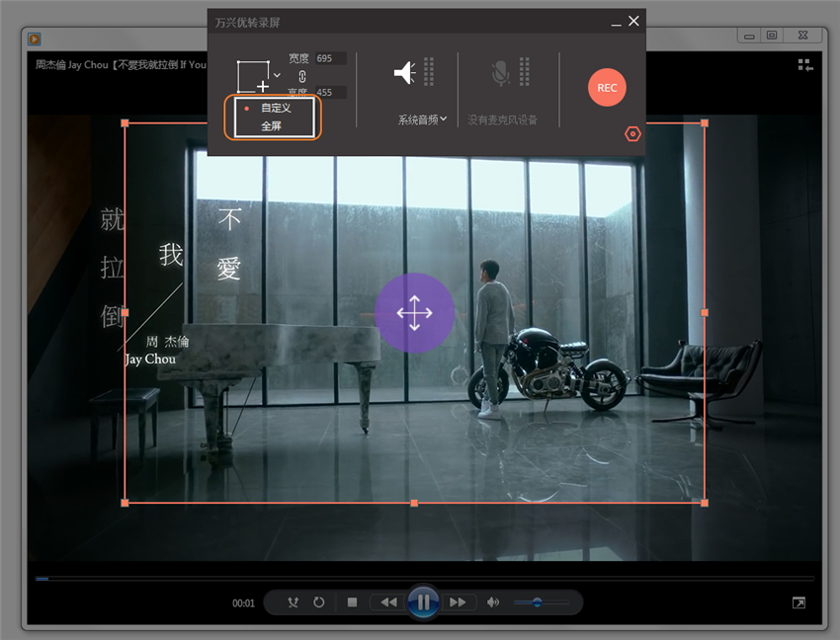Edit the 高度 height field showing 455
The height and width of the screenshot is (640, 840).
(x=330, y=92)
